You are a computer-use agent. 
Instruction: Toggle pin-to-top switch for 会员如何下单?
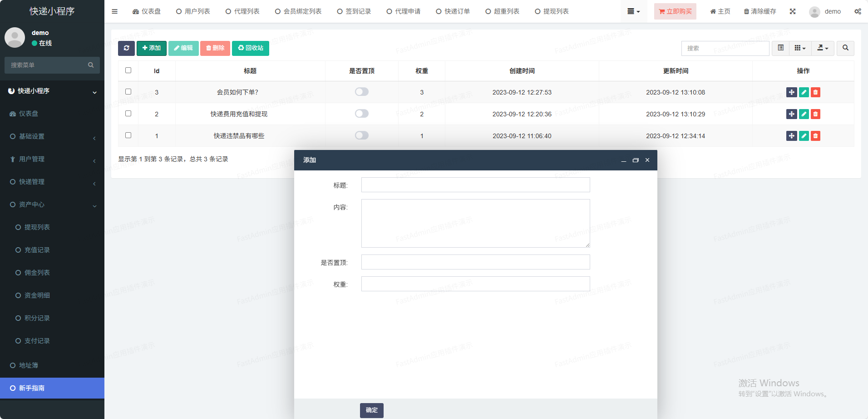(x=362, y=92)
